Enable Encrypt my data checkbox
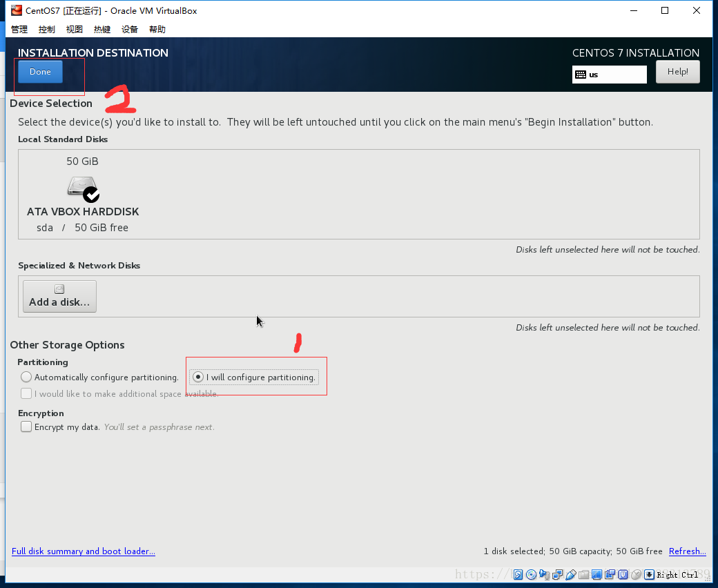 26,427
